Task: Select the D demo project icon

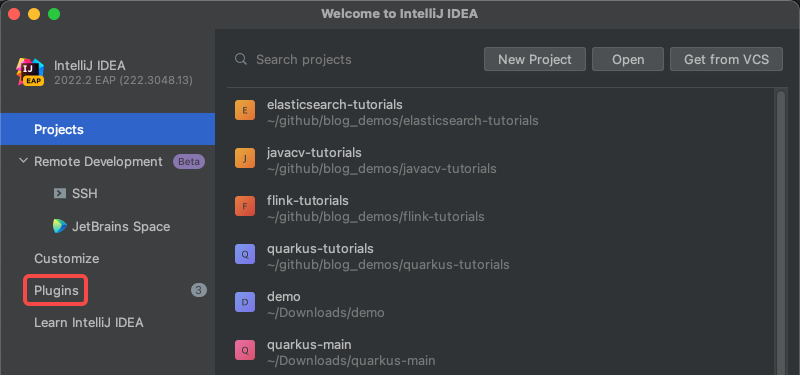Action: tap(245, 302)
